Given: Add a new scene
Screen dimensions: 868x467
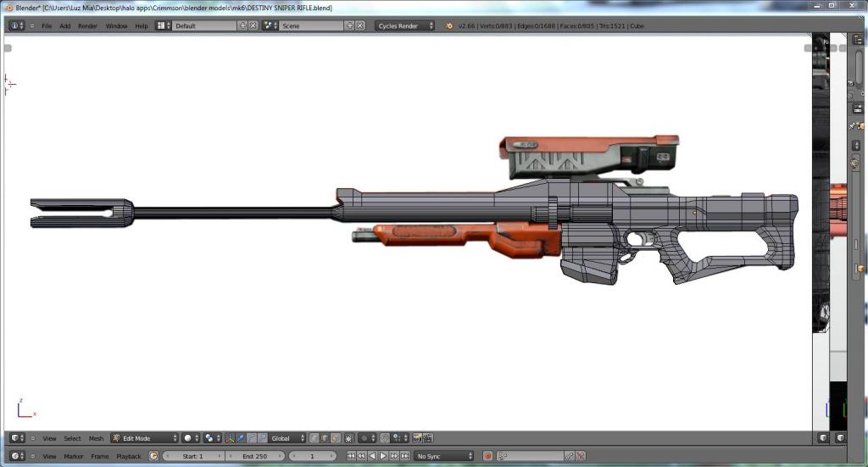Looking at the screenshot, I should coord(350,25).
